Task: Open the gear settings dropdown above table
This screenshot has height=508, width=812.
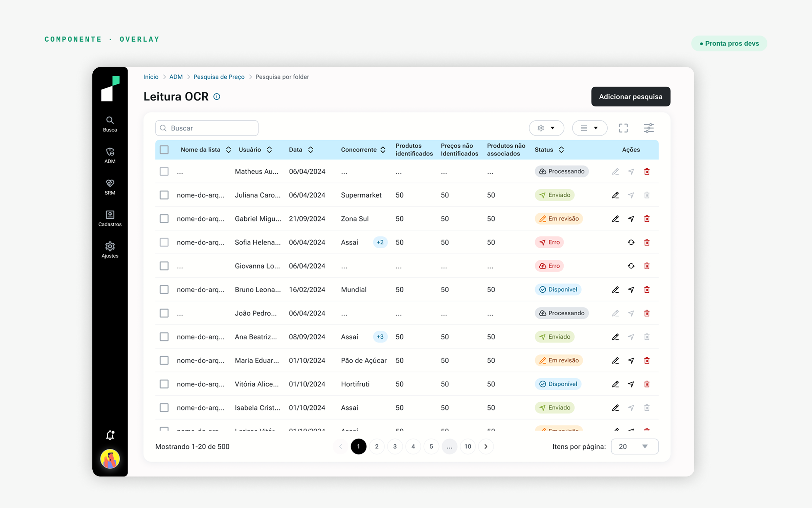Action: (546, 128)
